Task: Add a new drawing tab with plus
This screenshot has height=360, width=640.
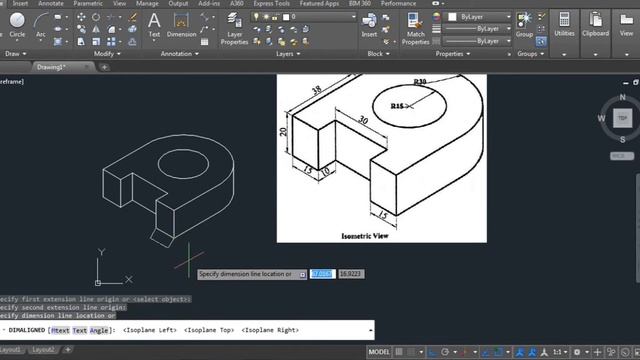Action: (x=104, y=67)
